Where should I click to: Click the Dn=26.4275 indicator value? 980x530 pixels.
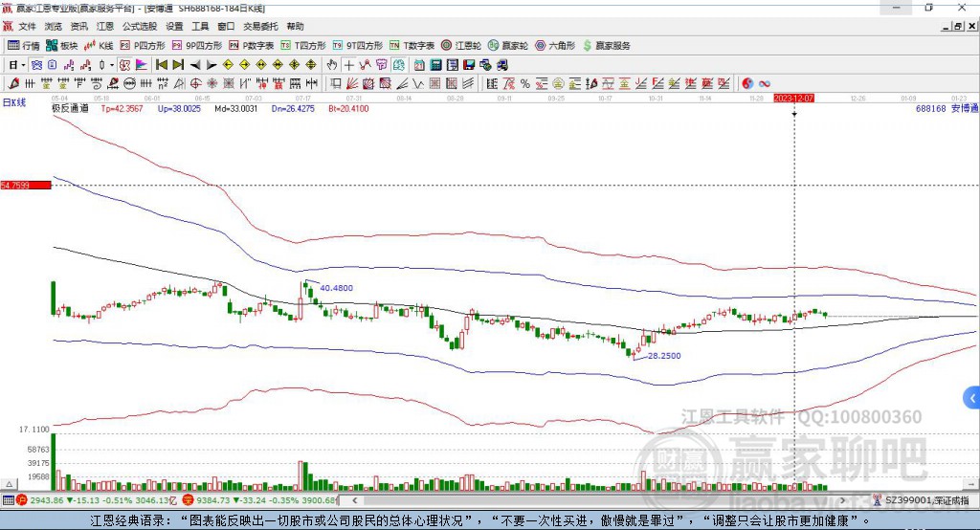[x=293, y=108]
